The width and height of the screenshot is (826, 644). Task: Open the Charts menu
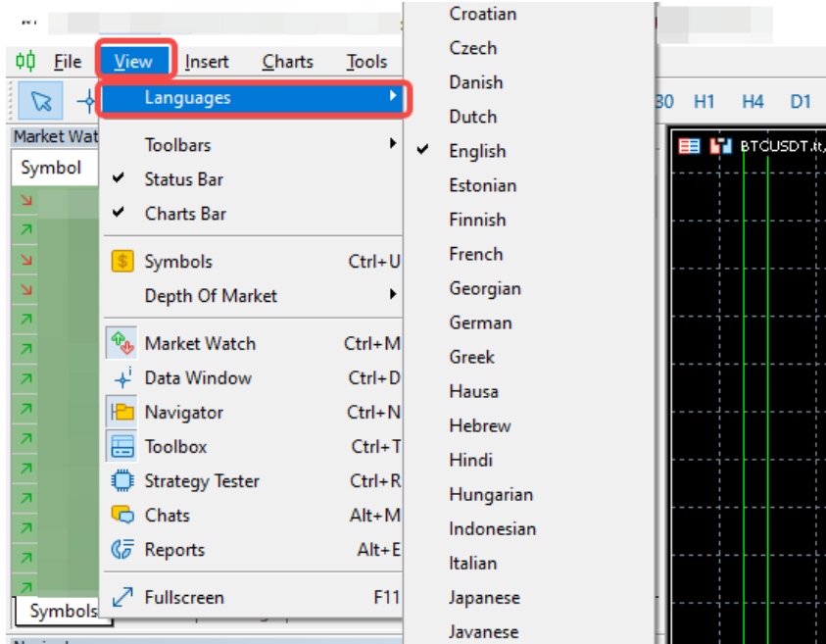(x=287, y=62)
